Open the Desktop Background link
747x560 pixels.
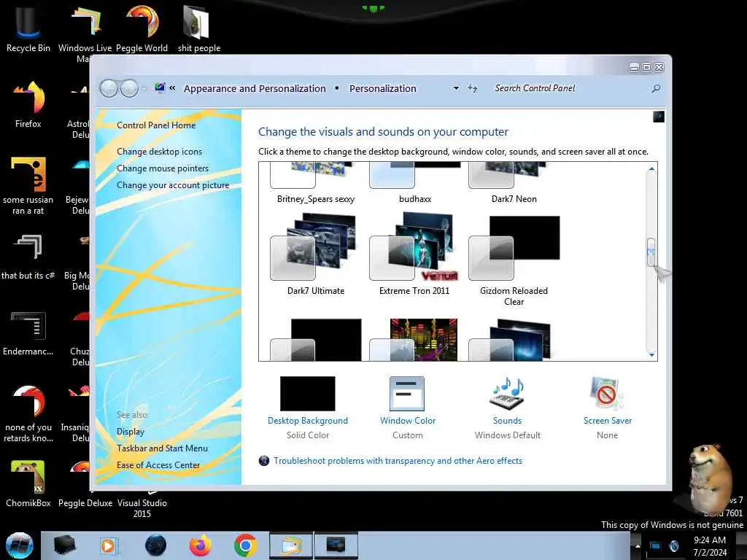[x=308, y=421]
